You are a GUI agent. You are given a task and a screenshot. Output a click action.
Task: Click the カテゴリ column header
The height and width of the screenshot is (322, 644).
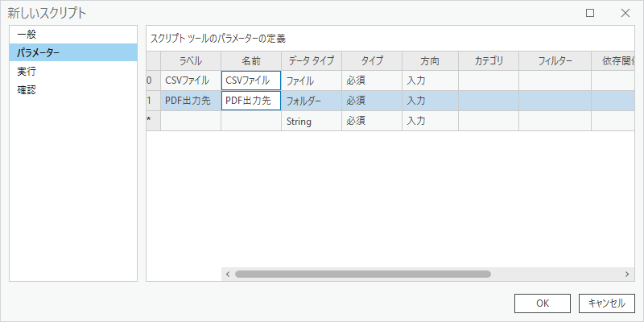(x=489, y=61)
